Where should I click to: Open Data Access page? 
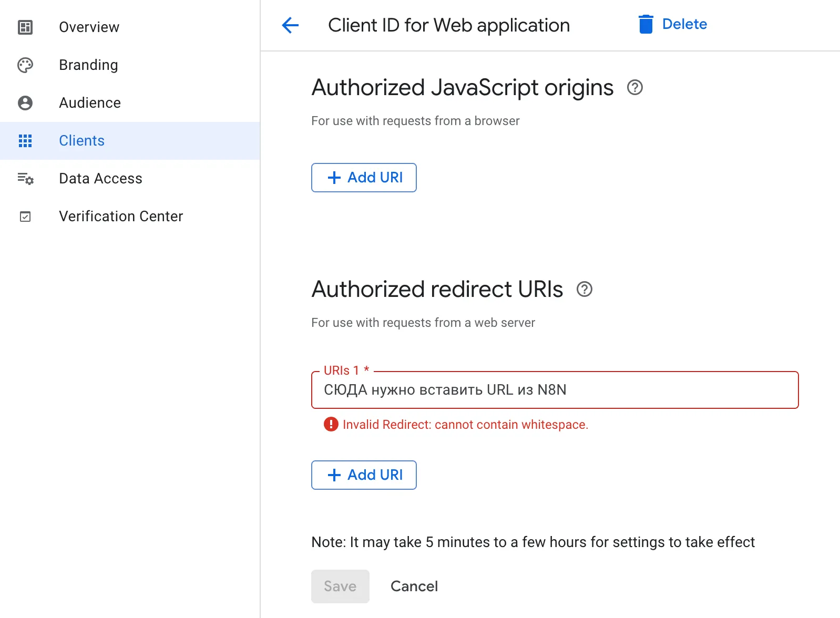(x=100, y=179)
